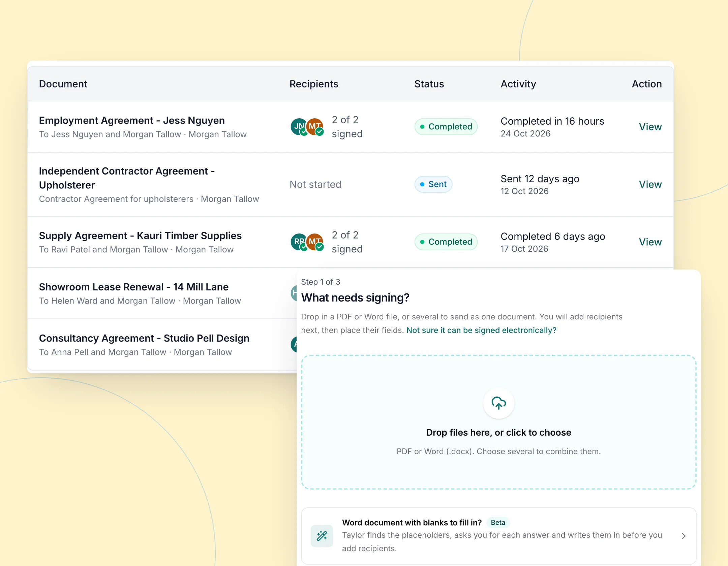728x566 pixels.
Task: Click Helen Ward avatar in Showroom Lease row
Action: [x=294, y=293]
